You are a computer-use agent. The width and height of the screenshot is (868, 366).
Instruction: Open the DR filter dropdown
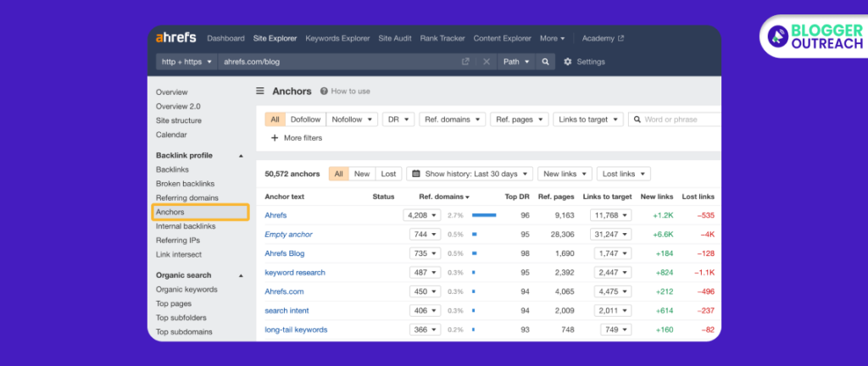398,119
